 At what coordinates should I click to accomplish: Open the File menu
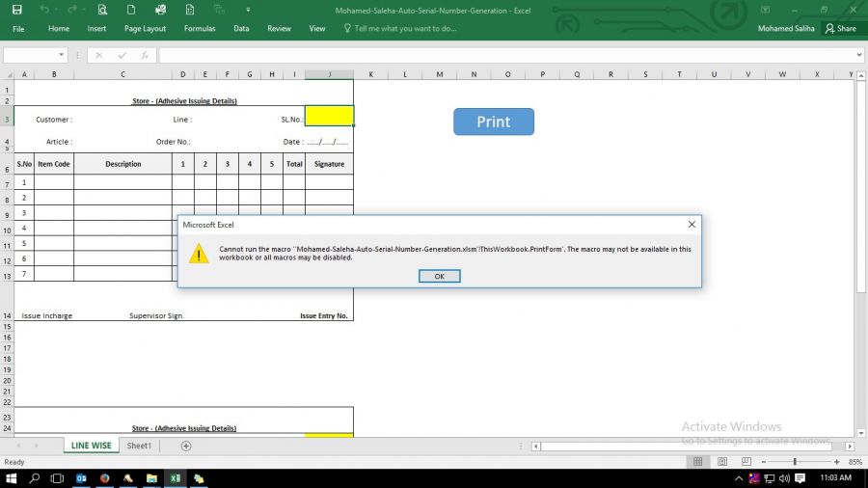coord(18,29)
